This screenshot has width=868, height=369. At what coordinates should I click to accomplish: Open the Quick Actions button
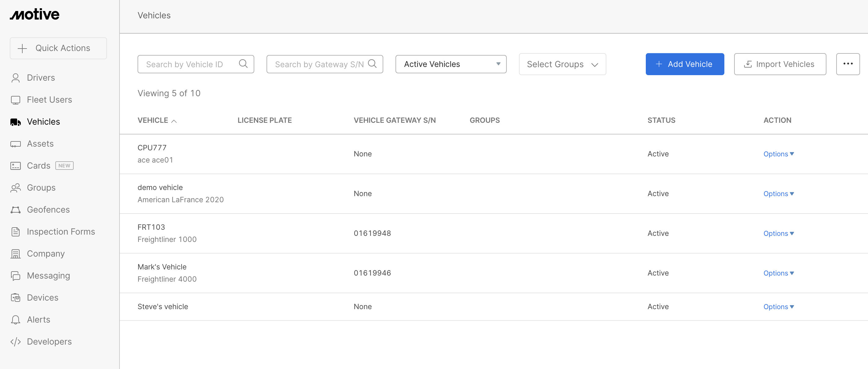(x=58, y=48)
